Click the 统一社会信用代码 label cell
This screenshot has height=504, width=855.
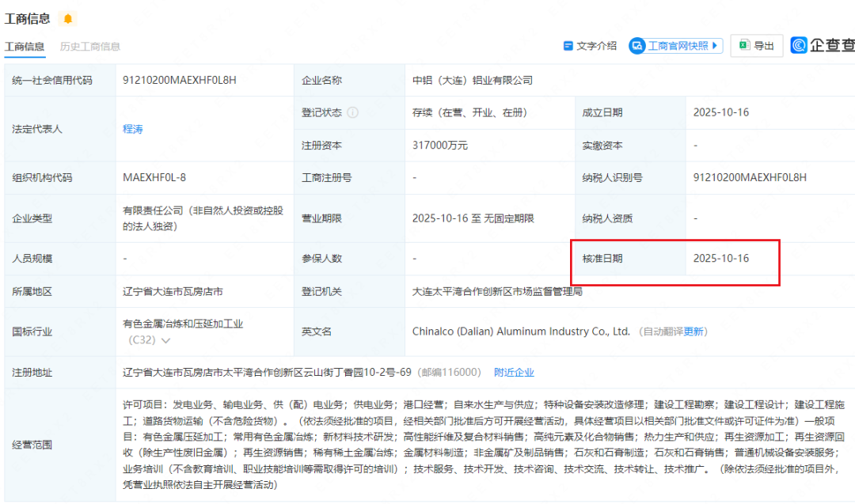tap(60, 80)
